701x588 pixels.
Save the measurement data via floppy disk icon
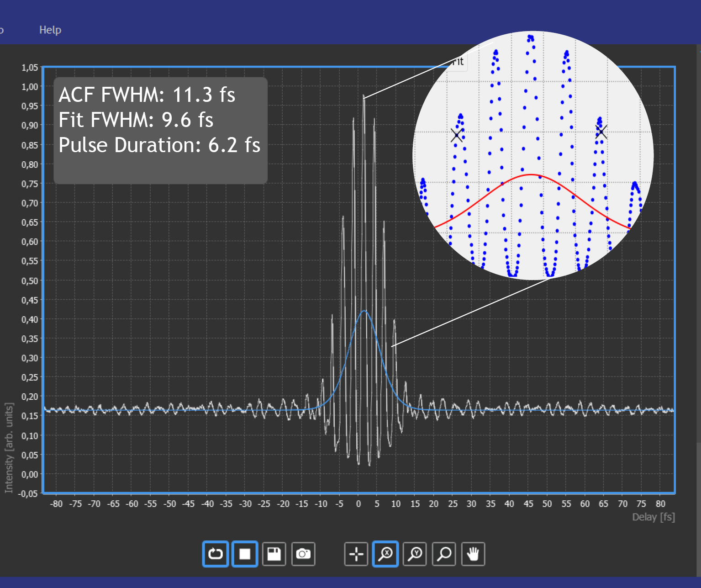[x=274, y=554]
